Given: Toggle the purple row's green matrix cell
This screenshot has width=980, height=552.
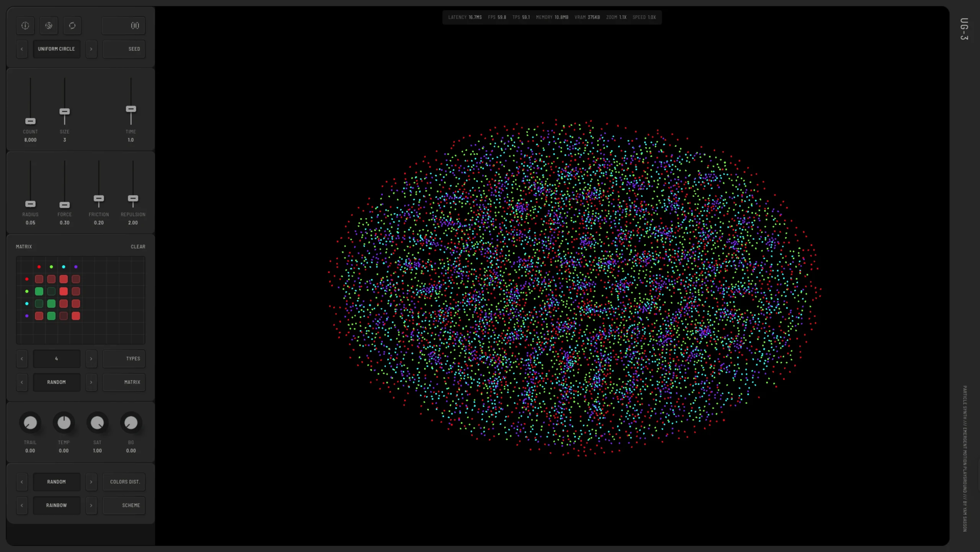Looking at the screenshot, I should pyautogui.click(x=51, y=316).
